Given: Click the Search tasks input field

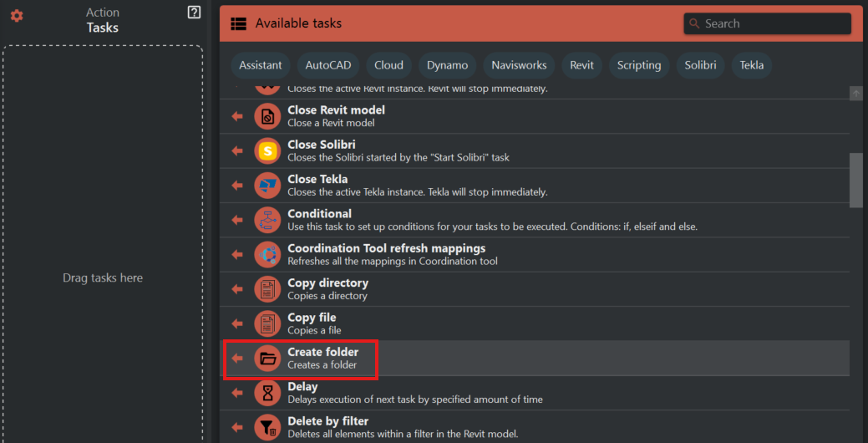Looking at the screenshot, I should [767, 23].
